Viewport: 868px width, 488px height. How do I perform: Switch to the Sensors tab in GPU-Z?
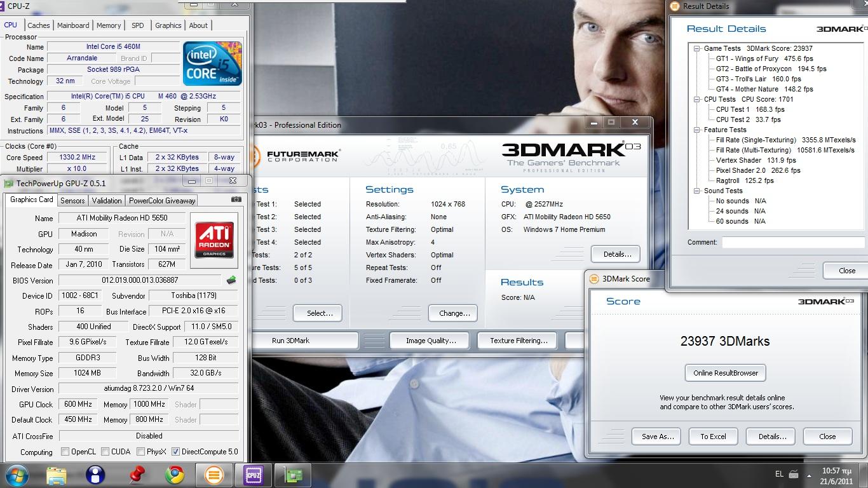coord(72,200)
